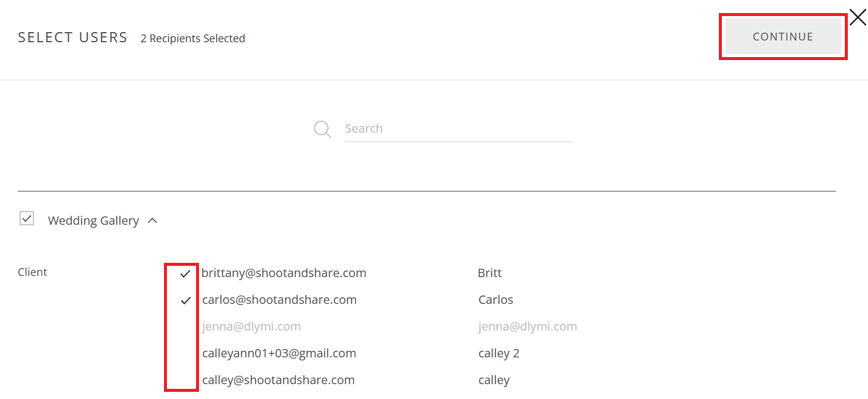Viewport: 868px width, 399px height.
Task: Click the brittany@shootandshare.com email text
Action: click(284, 273)
